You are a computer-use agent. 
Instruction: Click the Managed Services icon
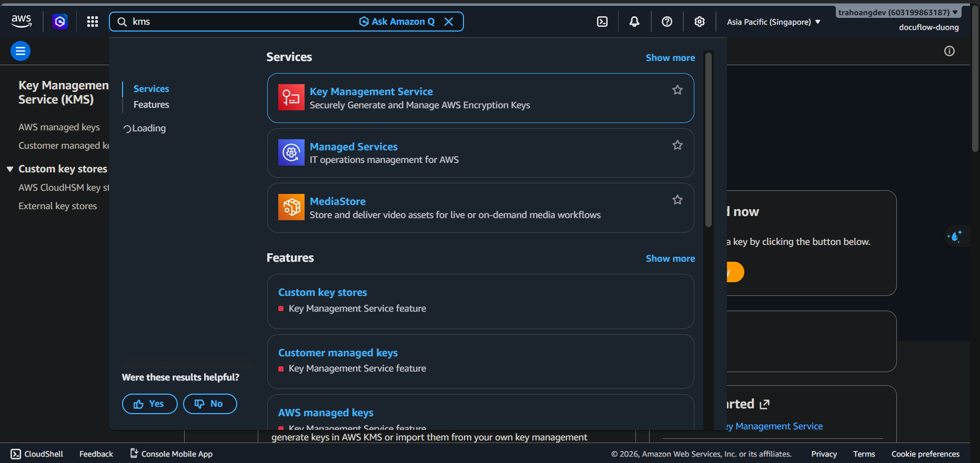[291, 152]
